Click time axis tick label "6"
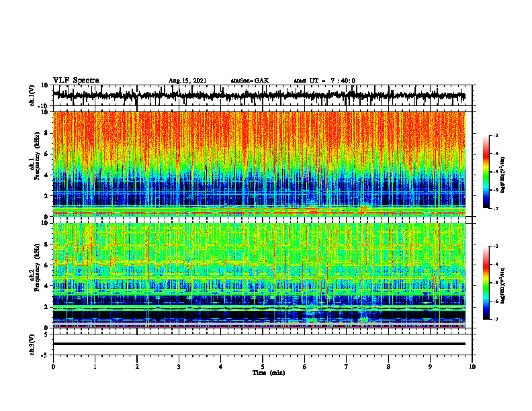The height and width of the screenshot is (411, 532). [x=304, y=367]
